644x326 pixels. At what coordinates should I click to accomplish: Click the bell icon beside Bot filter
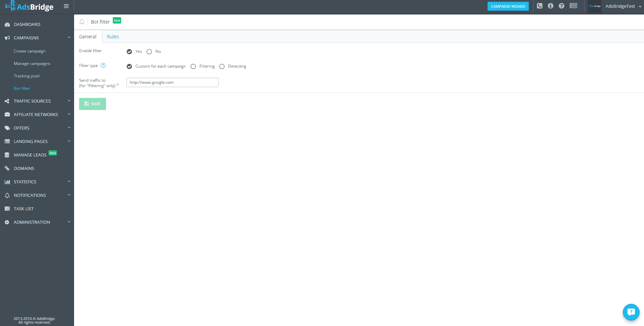click(x=82, y=22)
